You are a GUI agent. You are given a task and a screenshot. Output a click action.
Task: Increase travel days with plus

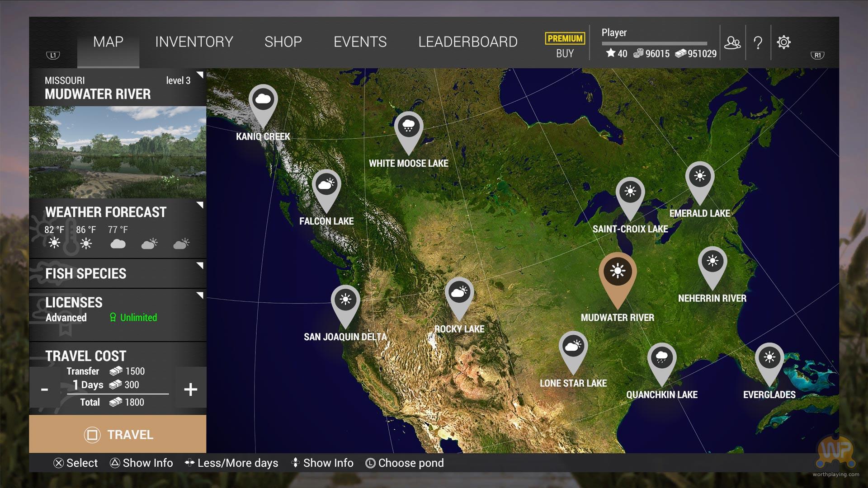tap(190, 389)
